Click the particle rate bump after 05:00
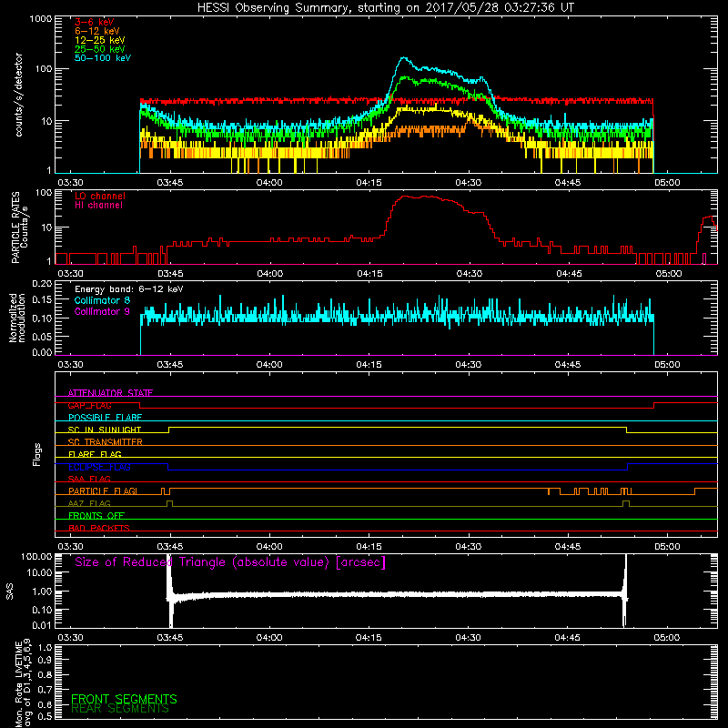The image size is (728, 728). [x=708, y=222]
